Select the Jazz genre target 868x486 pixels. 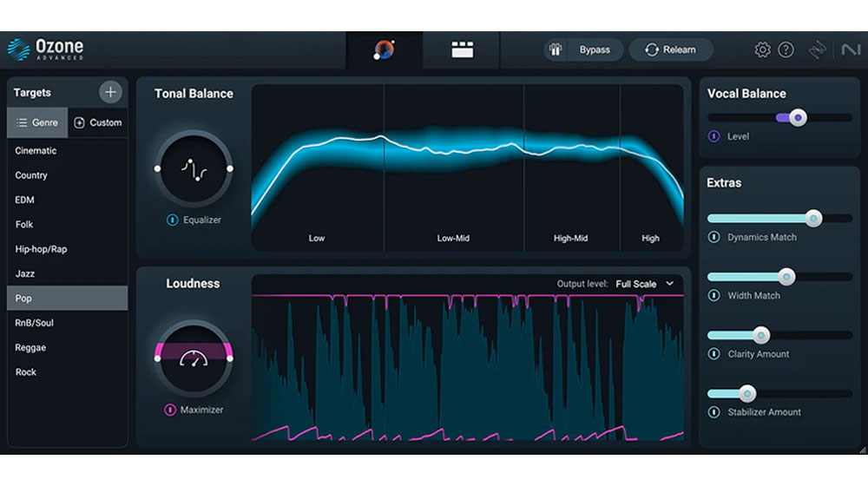pyautogui.click(x=68, y=273)
